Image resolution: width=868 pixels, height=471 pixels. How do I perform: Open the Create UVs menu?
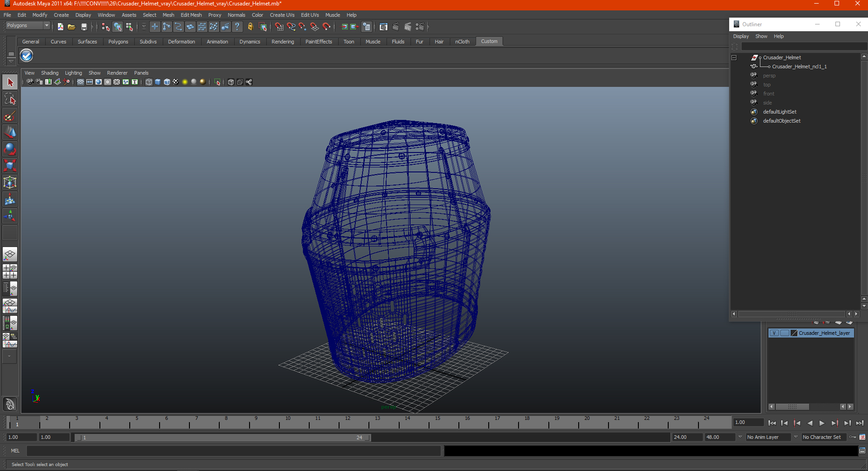(282, 15)
